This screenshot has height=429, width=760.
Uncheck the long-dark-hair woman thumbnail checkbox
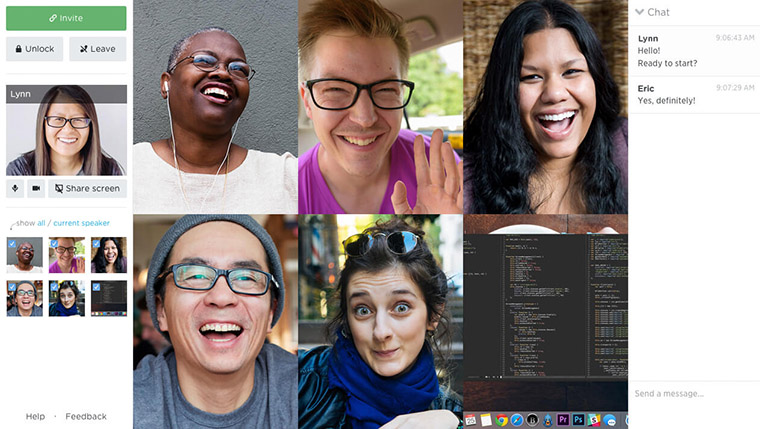click(96, 244)
